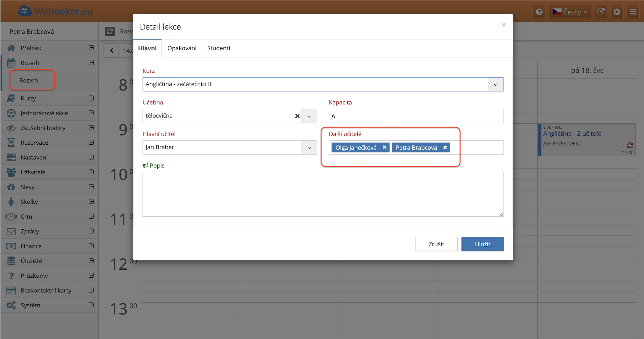The image size is (644, 339).
Task: Open the Kurz dropdown arrow
Action: 495,85
